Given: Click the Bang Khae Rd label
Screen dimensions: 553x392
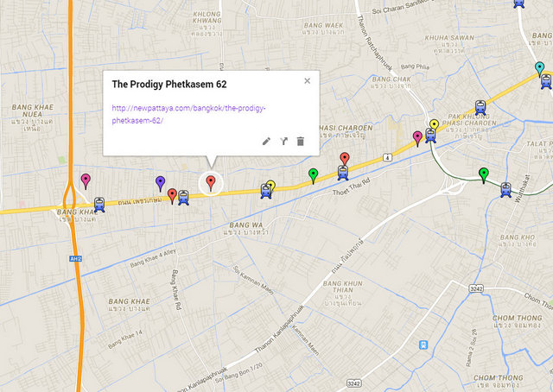Looking at the screenshot, I should point(176,289).
